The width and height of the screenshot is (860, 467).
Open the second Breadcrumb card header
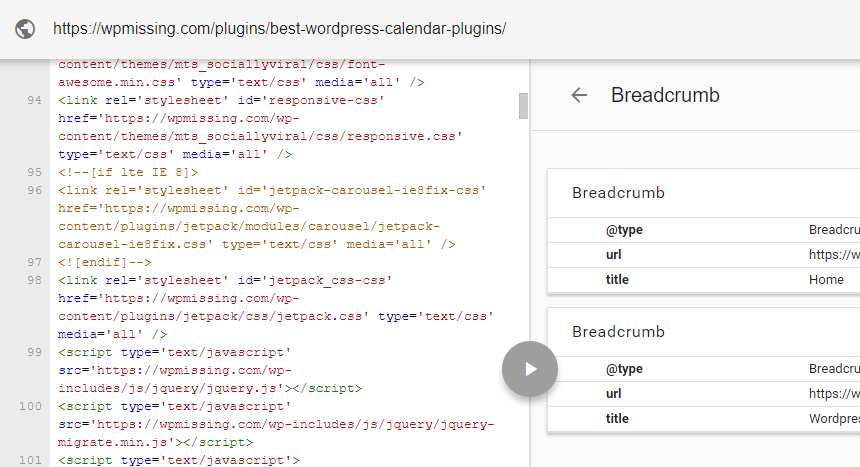704,332
